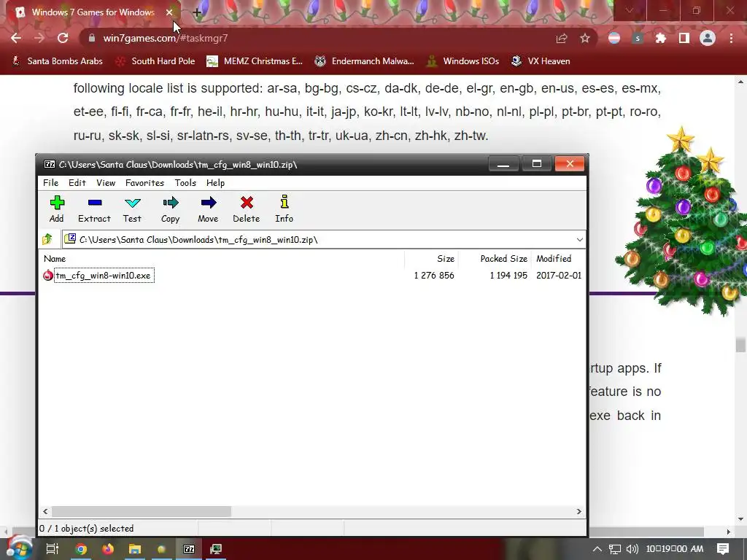Open the Chrome profile avatar
Screen dimensions: 747x560
click(708, 38)
